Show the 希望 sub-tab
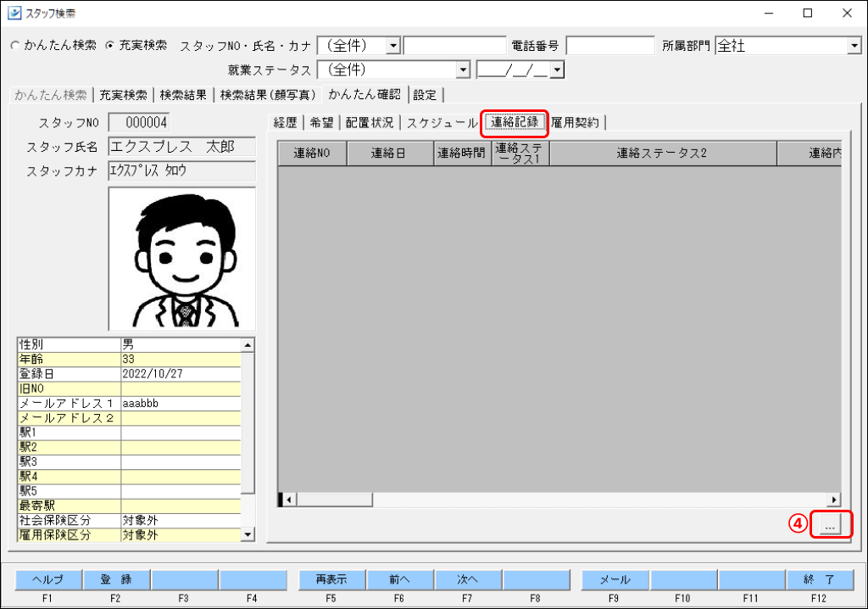868x609 pixels. click(x=321, y=122)
